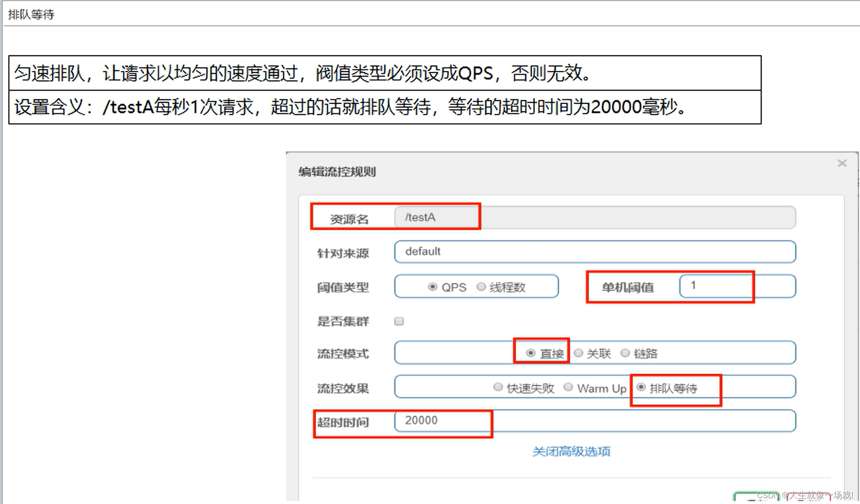The height and width of the screenshot is (504, 860).
Task: Choose Warm Up flow control effect
Action: (x=568, y=387)
